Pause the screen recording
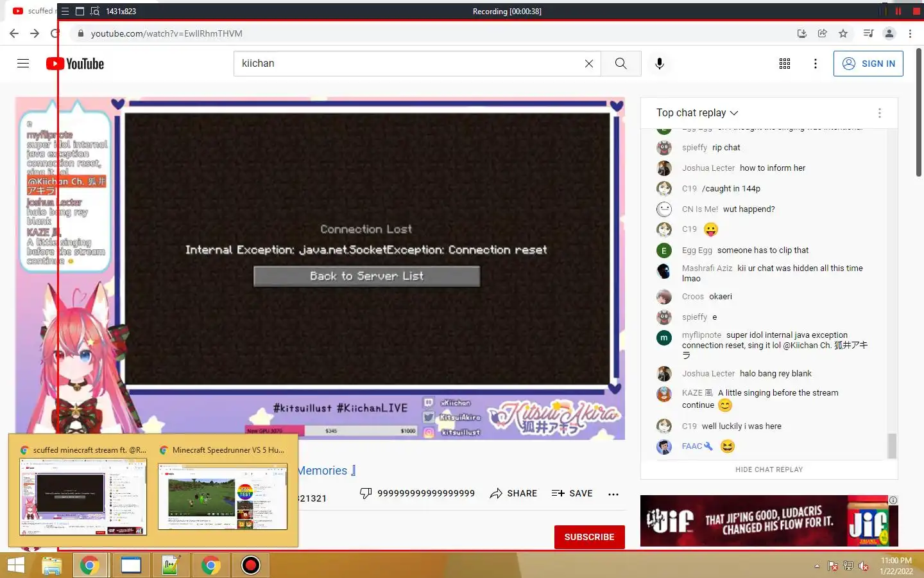Image resolution: width=924 pixels, height=578 pixels. click(898, 11)
